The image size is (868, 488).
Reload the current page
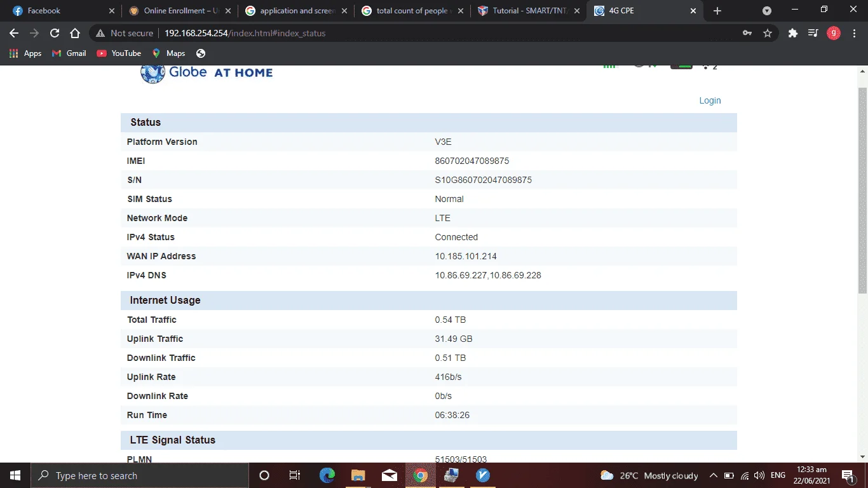[x=55, y=33]
